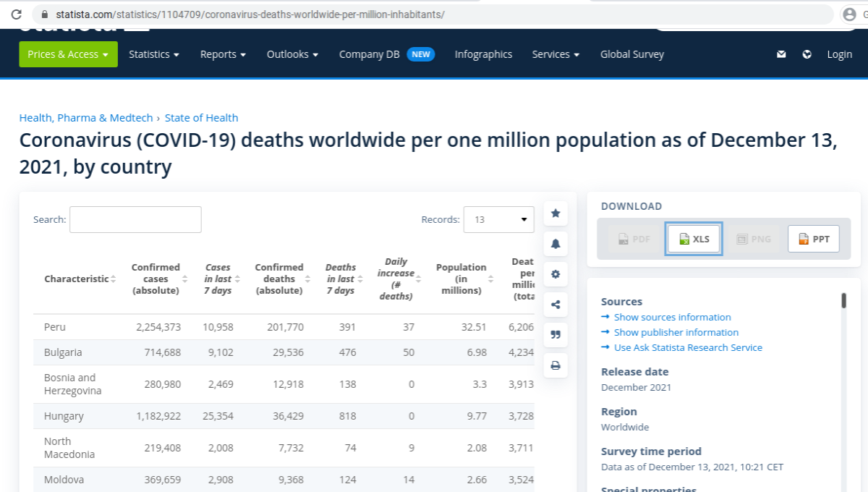
Task: Sort by Confirmed cases column arrows
Action: tap(184, 279)
